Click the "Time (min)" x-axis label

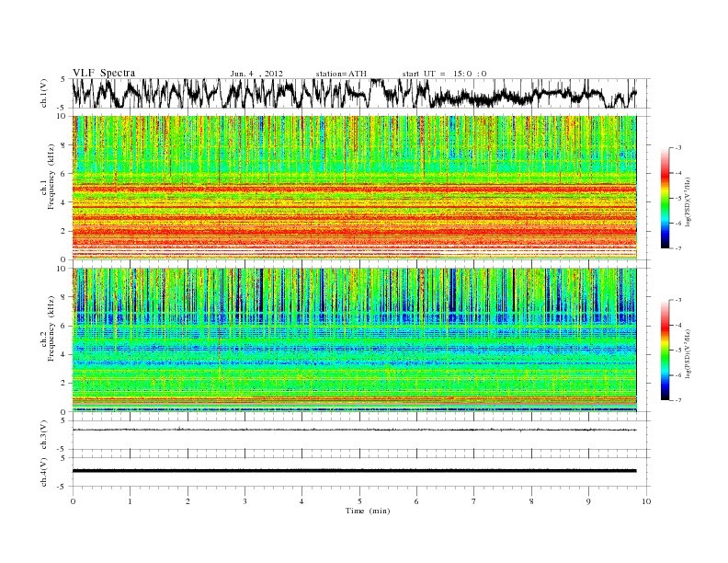coord(368,511)
